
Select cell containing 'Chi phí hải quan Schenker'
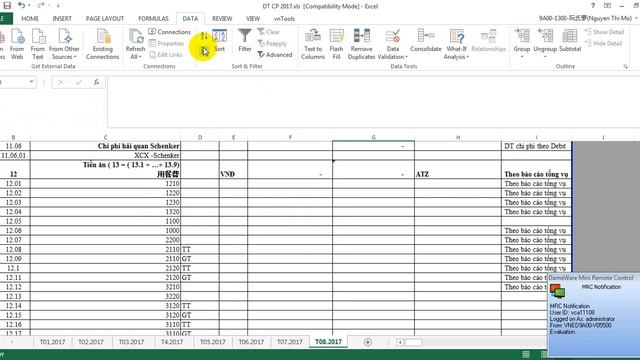[105, 146]
